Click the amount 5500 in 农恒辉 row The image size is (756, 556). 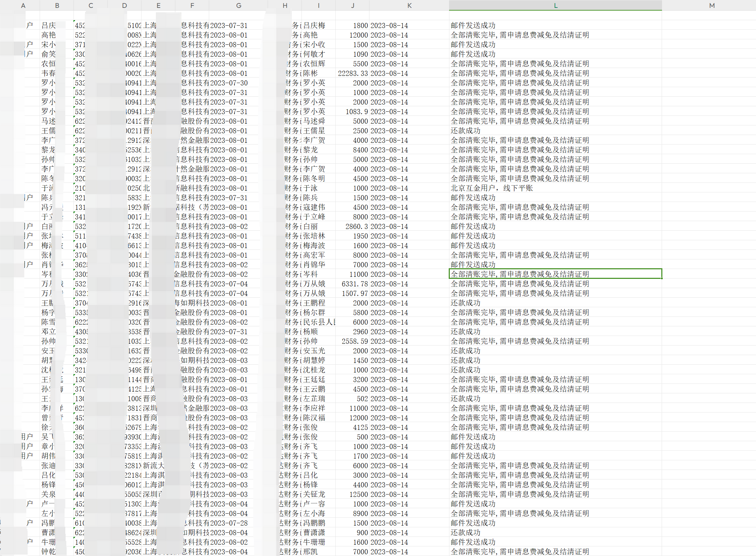click(352, 64)
